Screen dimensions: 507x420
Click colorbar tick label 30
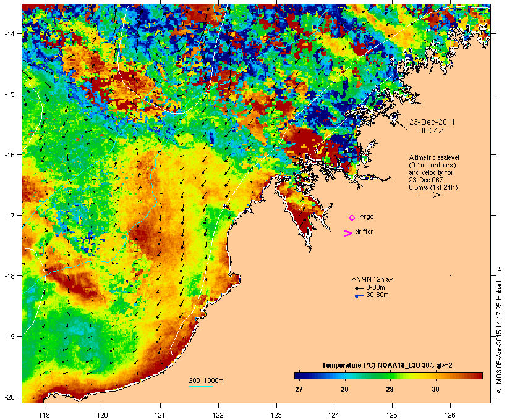[435, 389]
